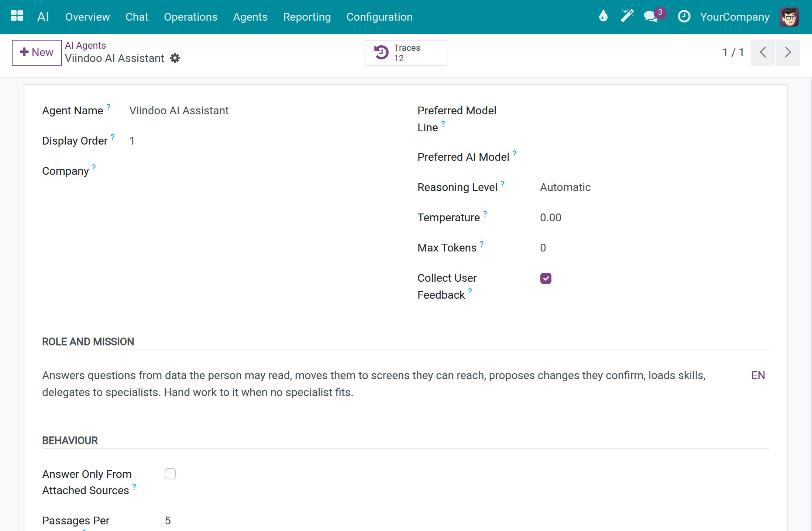Edit the Temperature value 0.00

click(x=654, y=218)
